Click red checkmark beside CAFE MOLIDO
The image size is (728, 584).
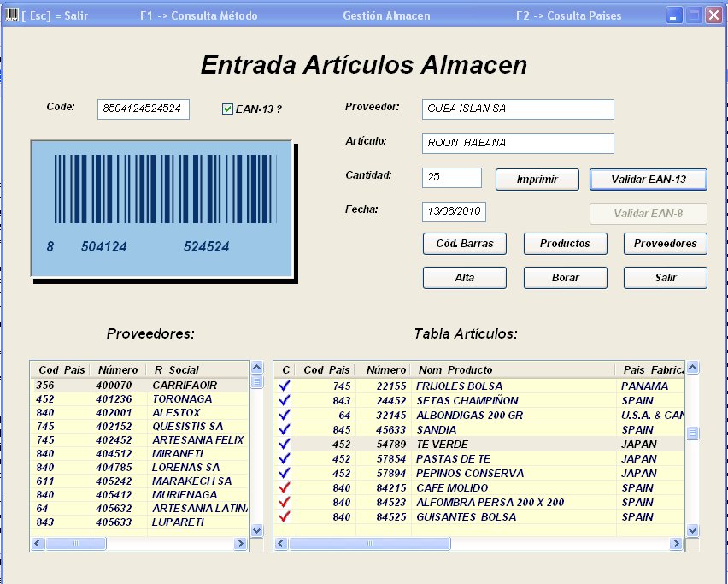tap(285, 488)
